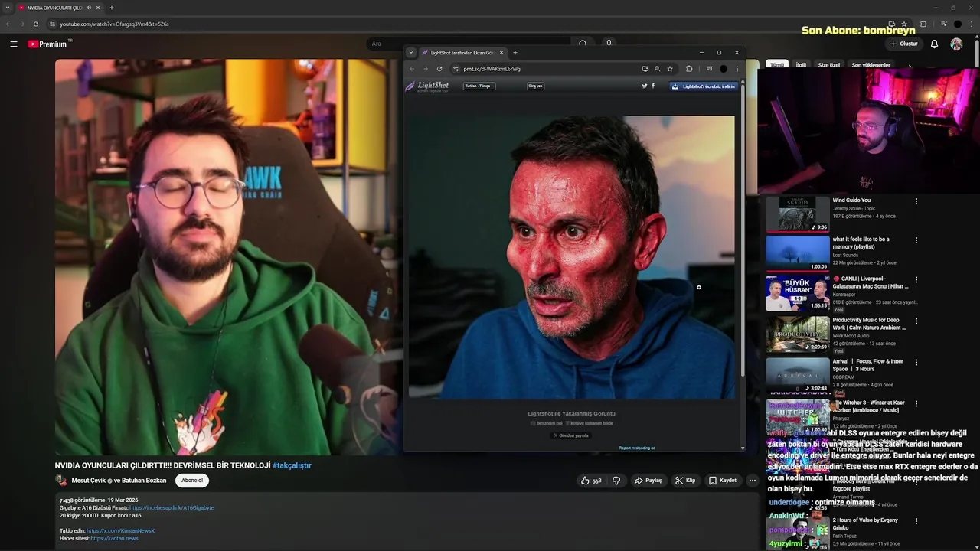Click the Giriş yap button on LightShot
Image resolution: width=980 pixels, height=551 pixels.
pyautogui.click(x=535, y=86)
